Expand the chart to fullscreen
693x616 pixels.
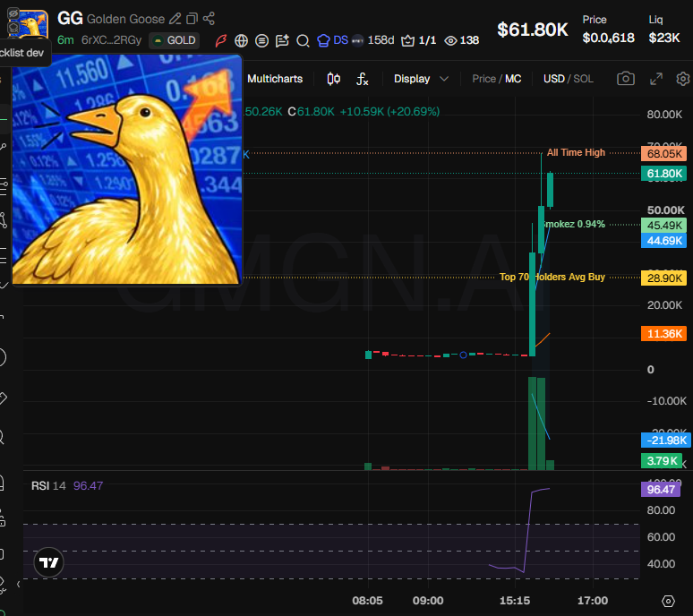(x=656, y=79)
